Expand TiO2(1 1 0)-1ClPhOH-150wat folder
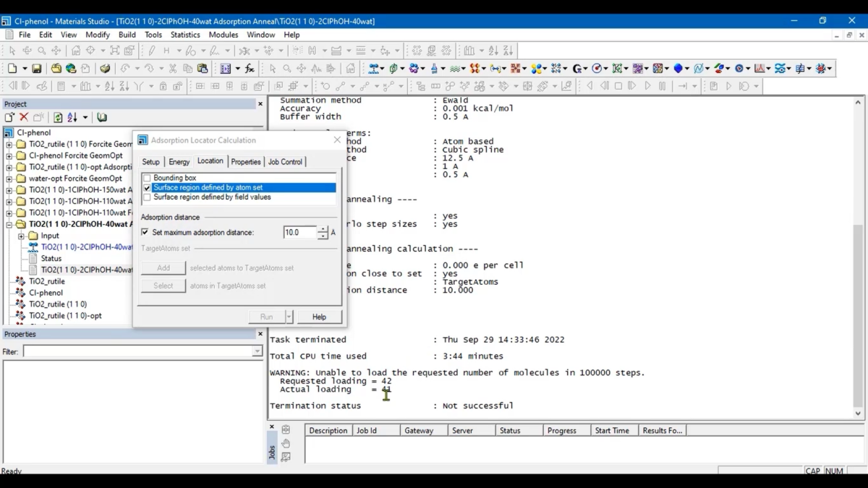 pos(10,190)
